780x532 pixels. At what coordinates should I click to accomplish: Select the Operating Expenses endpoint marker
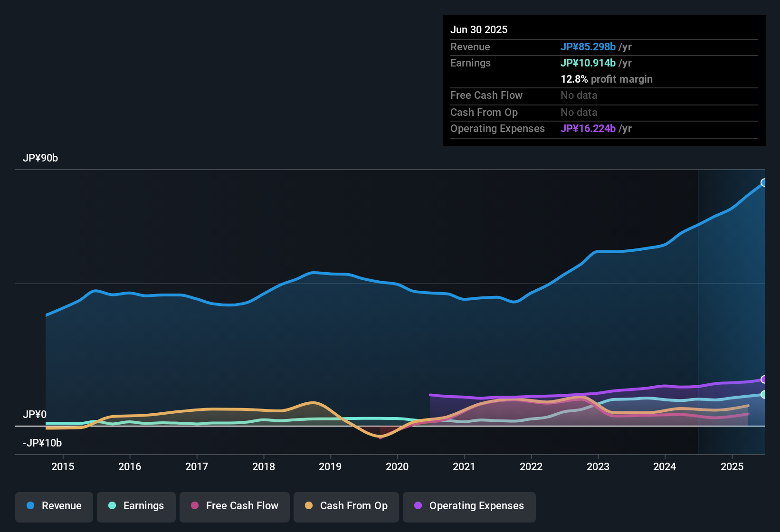coord(764,379)
